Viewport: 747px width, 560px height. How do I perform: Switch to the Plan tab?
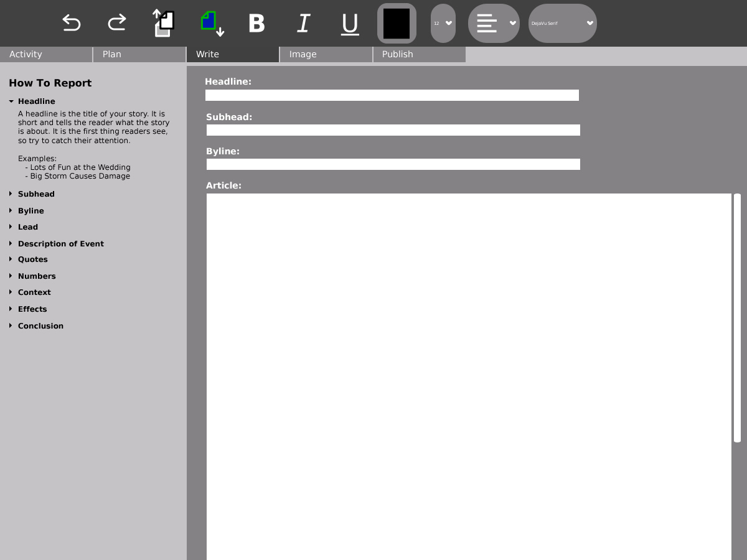click(x=139, y=54)
